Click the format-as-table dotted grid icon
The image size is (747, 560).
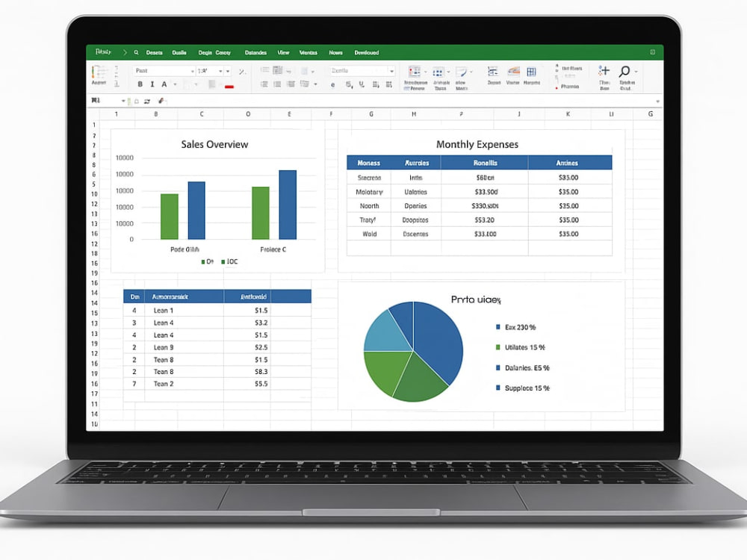438,72
